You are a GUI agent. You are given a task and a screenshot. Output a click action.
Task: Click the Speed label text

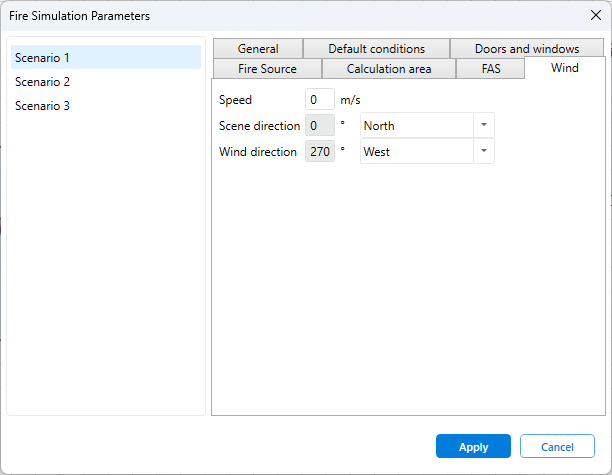[x=235, y=100]
